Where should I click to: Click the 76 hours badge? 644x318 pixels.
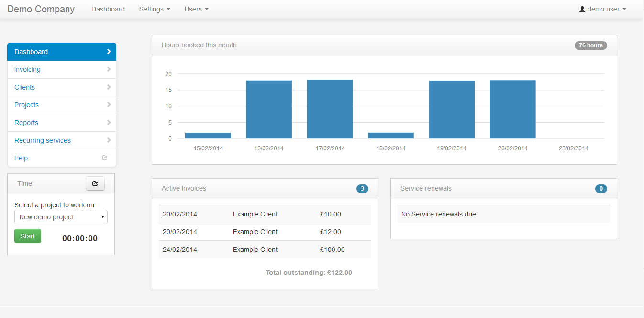pos(590,45)
